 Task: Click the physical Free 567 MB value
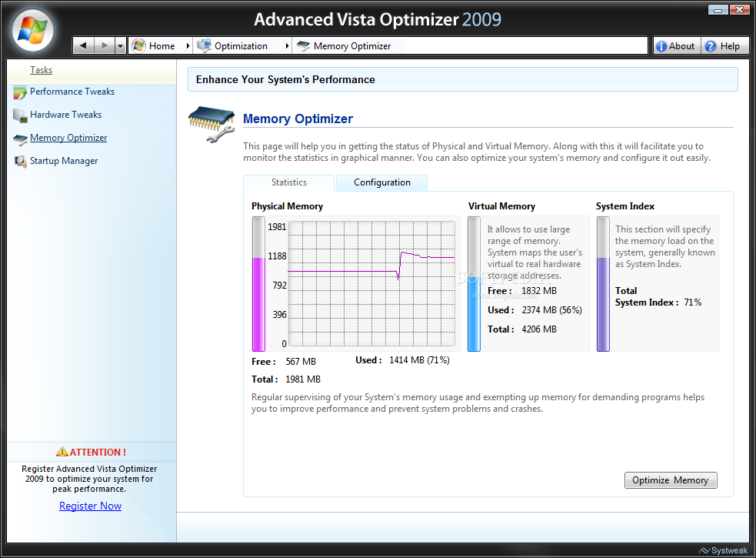[301, 362]
